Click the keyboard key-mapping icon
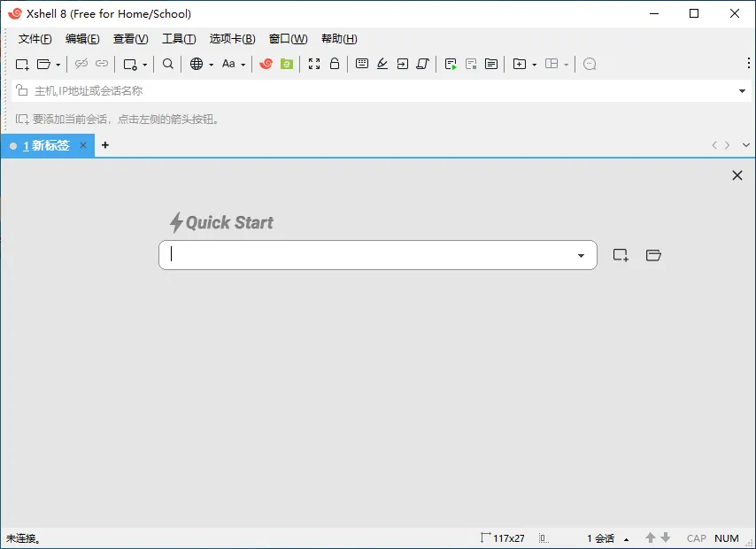 362,64
